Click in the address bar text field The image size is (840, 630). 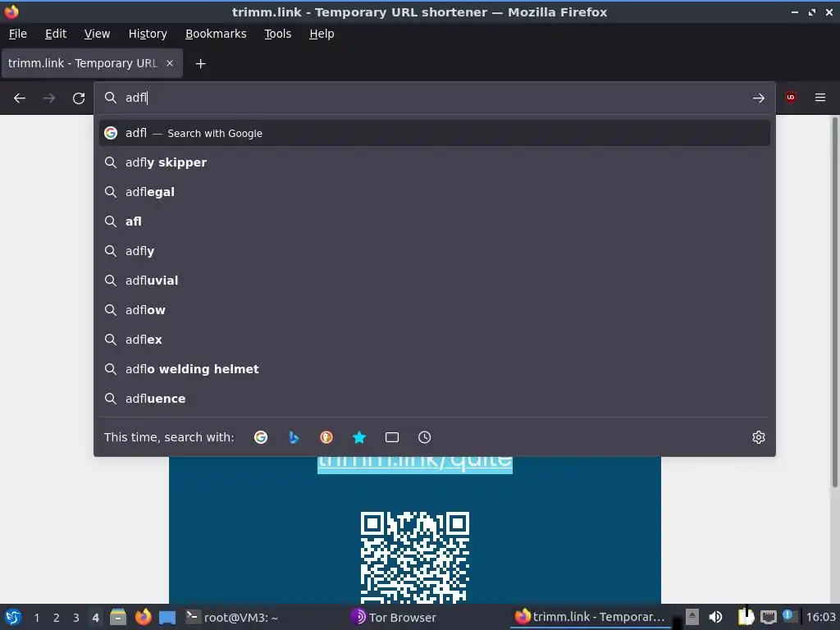(434, 98)
